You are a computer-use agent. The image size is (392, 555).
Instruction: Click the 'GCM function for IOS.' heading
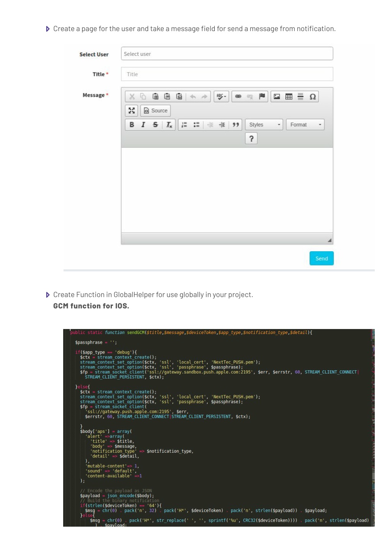tap(91, 306)
